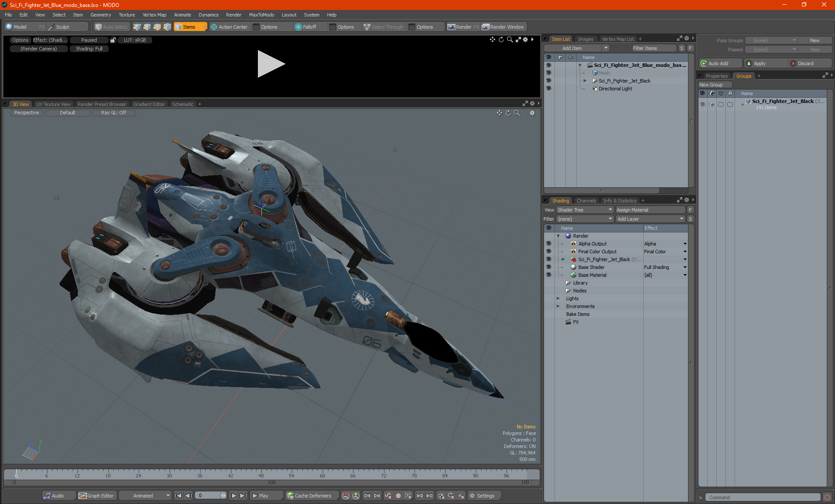The width and height of the screenshot is (835, 504).
Task: Open Add Layer dropdown
Action: [650, 219]
